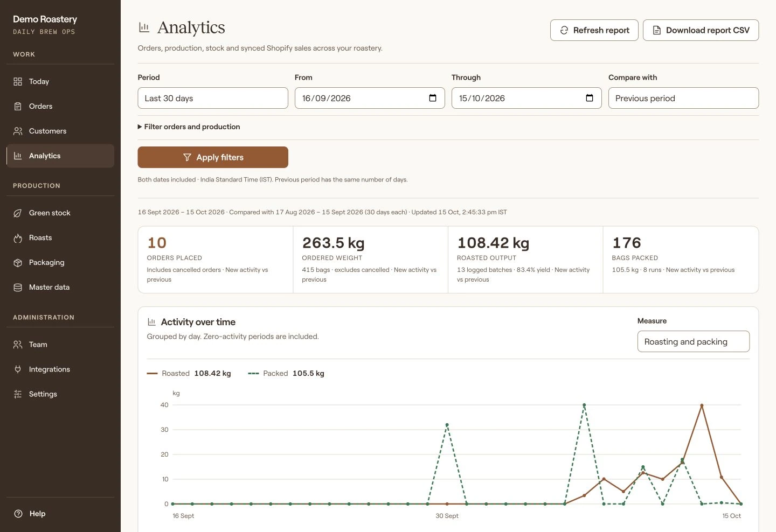The image size is (776, 532).
Task: Click the Team users icon
Action: pos(18,344)
